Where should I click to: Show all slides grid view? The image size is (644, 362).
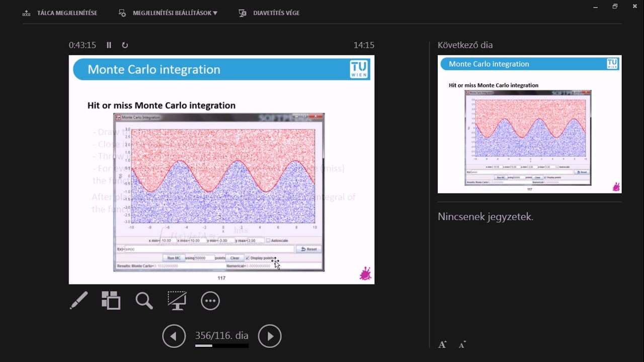tap(111, 301)
